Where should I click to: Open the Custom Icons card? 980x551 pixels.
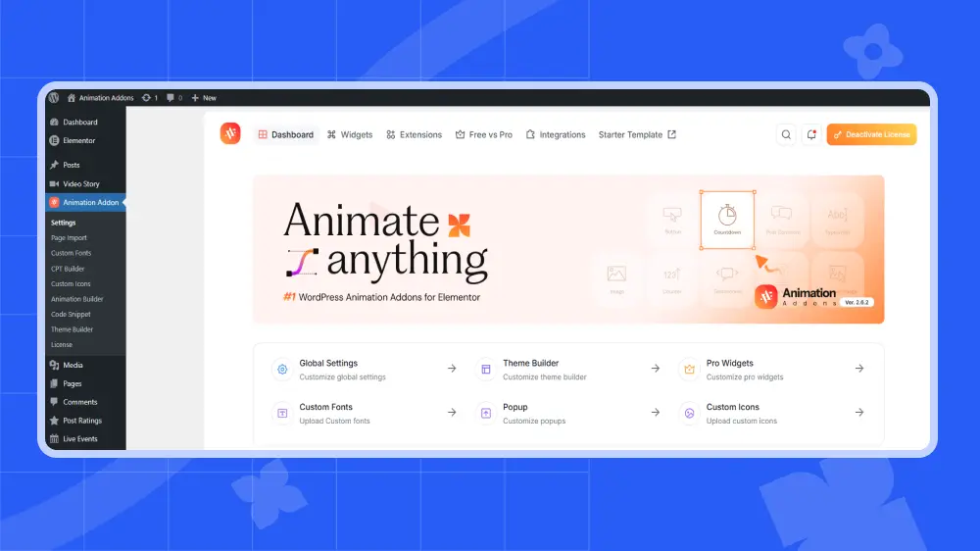pos(772,414)
